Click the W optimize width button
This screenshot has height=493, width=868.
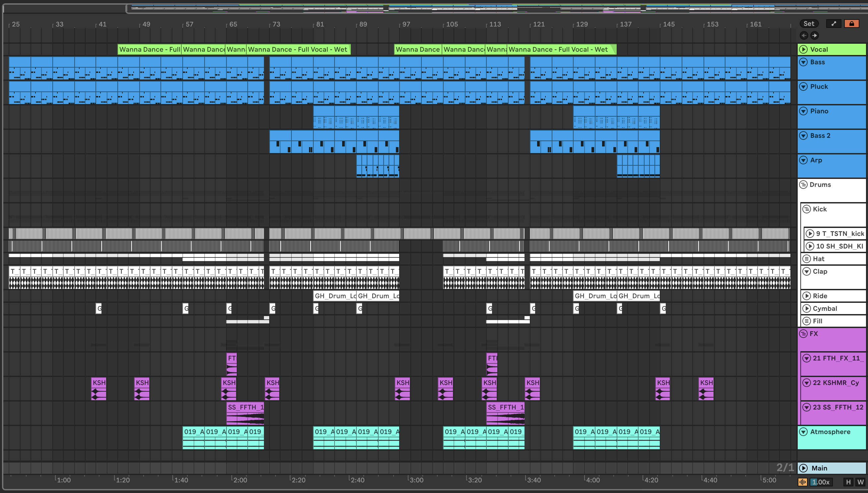[860, 482]
